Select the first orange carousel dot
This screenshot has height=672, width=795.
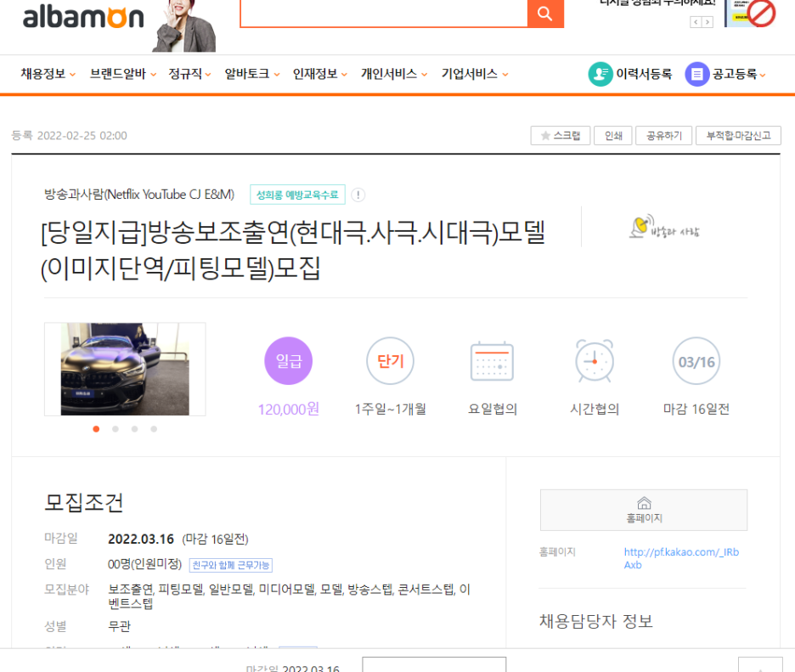coord(96,429)
